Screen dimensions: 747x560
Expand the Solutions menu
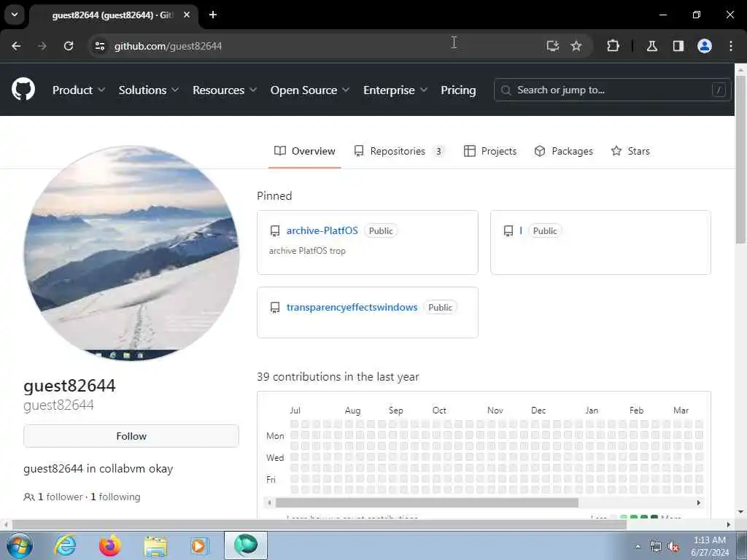click(149, 90)
